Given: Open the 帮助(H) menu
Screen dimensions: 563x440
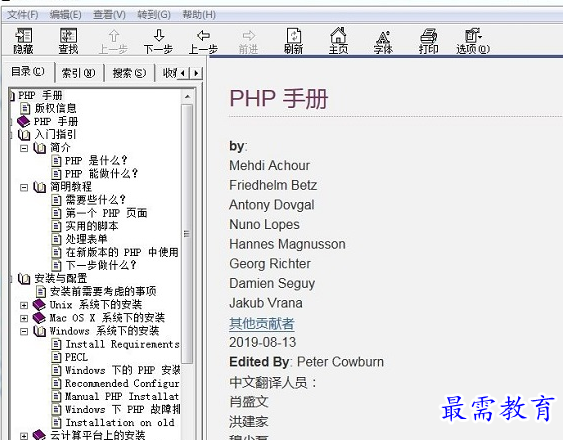Looking at the screenshot, I should [199, 15].
